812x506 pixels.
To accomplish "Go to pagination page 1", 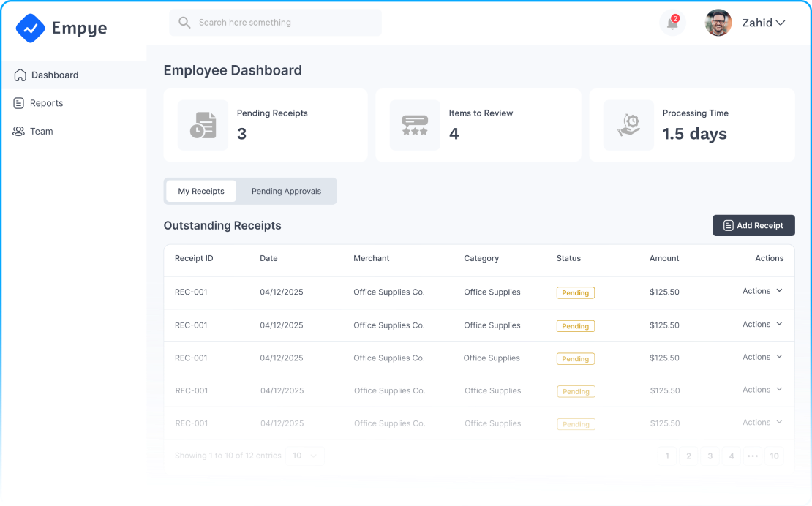I will [x=667, y=456].
